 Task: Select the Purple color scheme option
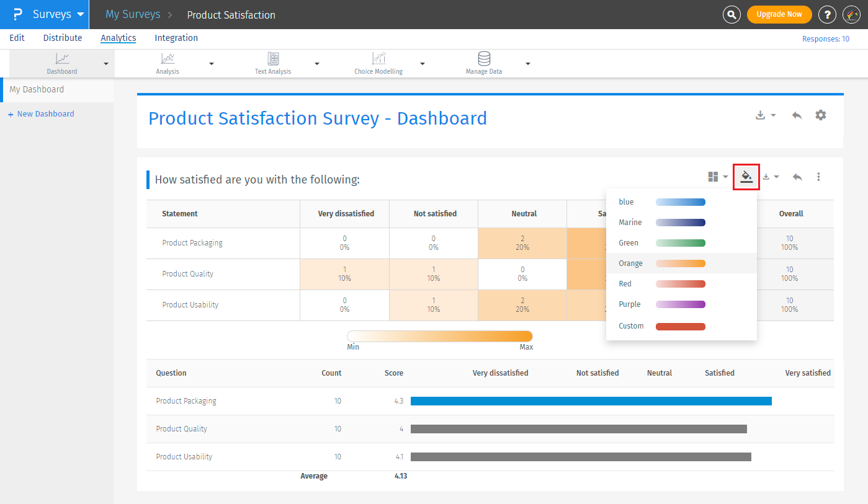coord(681,304)
